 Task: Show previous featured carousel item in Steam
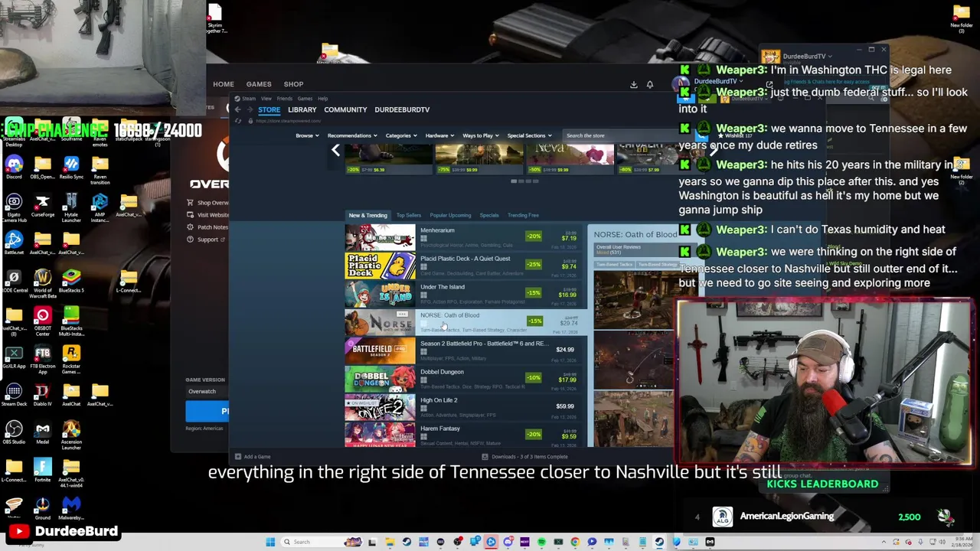(x=335, y=151)
